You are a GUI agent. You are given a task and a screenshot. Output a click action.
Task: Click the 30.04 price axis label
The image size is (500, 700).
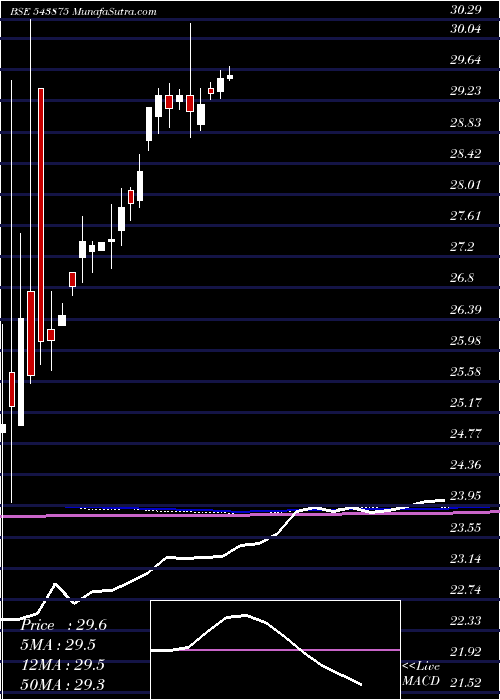pyautogui.click(x=465, y=29)
